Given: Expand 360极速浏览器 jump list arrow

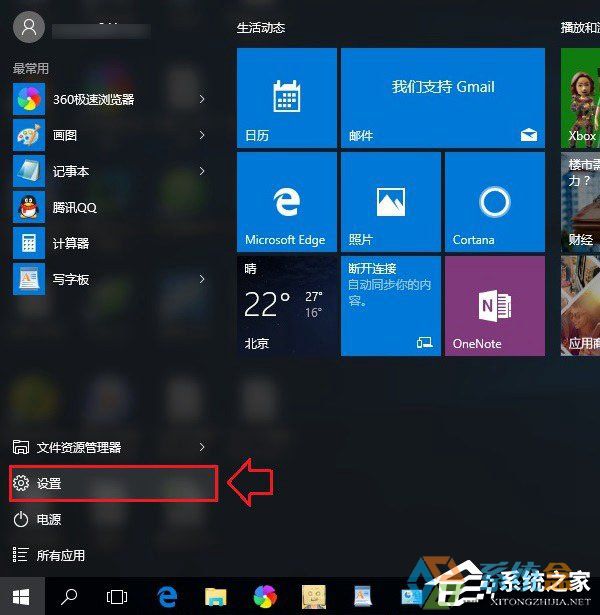Looking at the screenshot, I should (202, 99).
